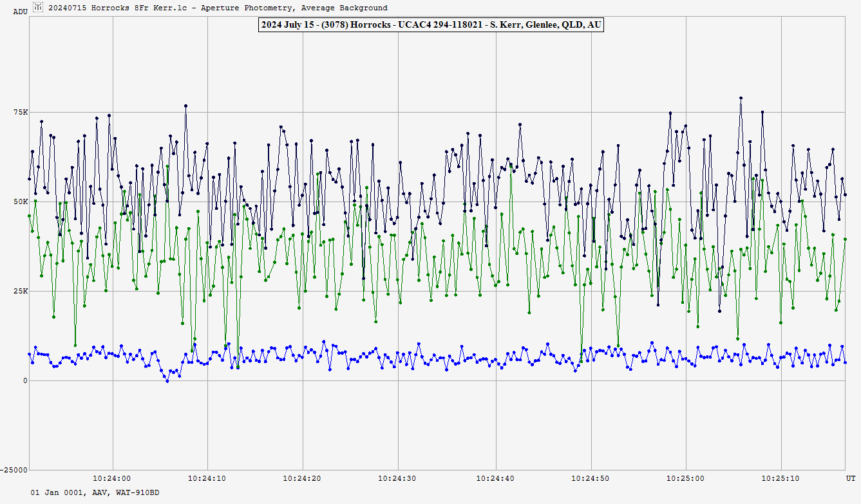
Task: Click the 50K y-axis label
Action: coord(21,201)
